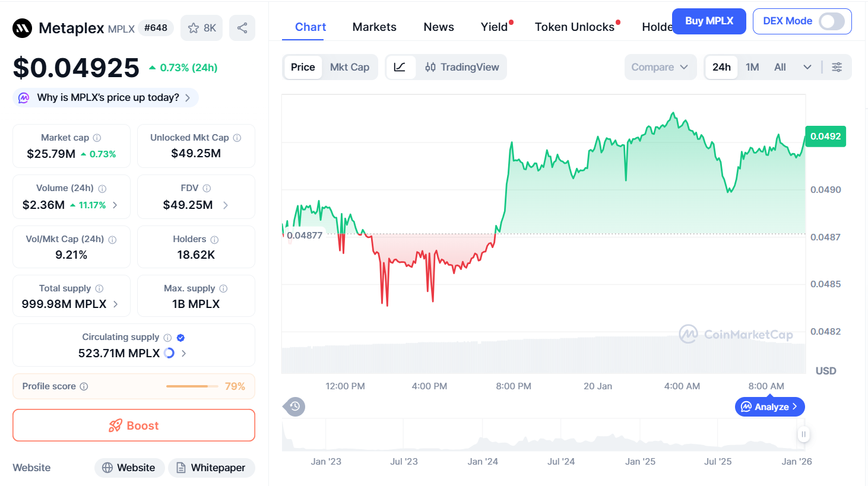Screen dimensions: 868x486
Task: Switch to the Markets tab
Action: pyautogui.click(x=374, y=27)
